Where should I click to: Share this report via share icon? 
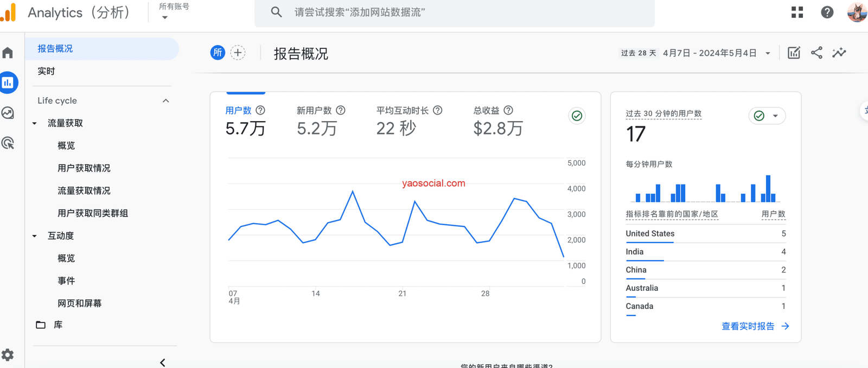coord(816,53)
